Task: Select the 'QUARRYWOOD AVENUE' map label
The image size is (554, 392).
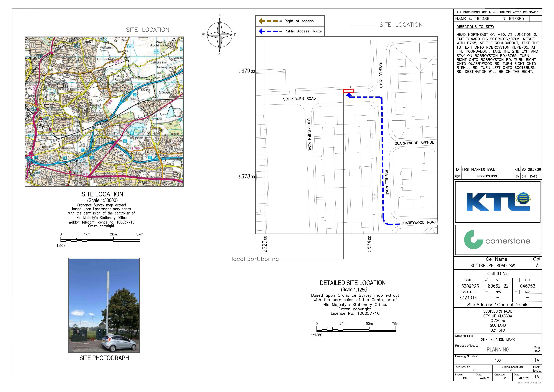Action: tap(414, 143)
